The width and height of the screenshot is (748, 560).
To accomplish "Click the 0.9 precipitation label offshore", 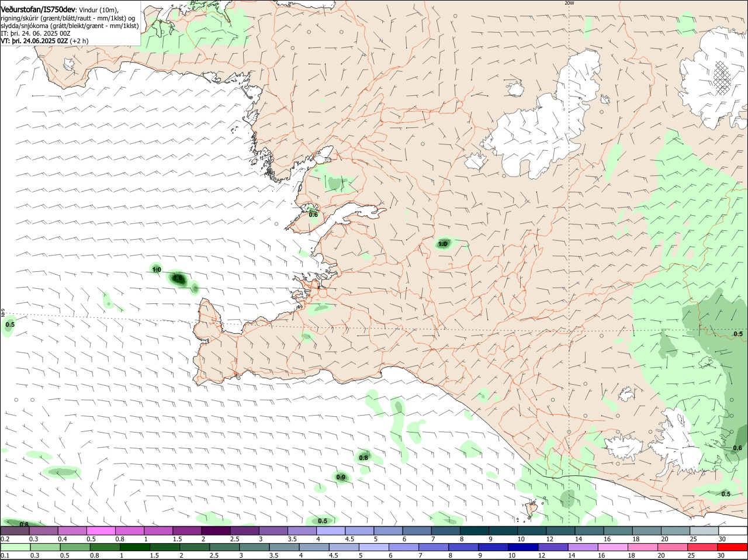I will click(x=341, y=478).
